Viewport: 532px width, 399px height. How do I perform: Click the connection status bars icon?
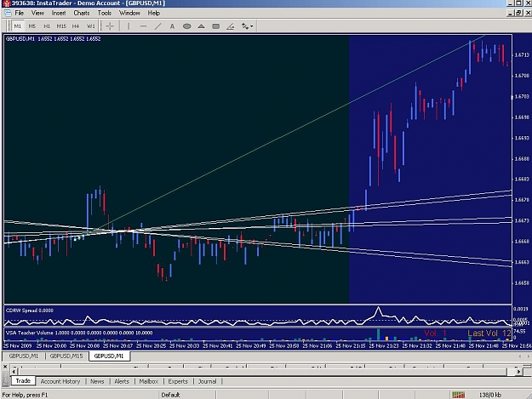459,395
